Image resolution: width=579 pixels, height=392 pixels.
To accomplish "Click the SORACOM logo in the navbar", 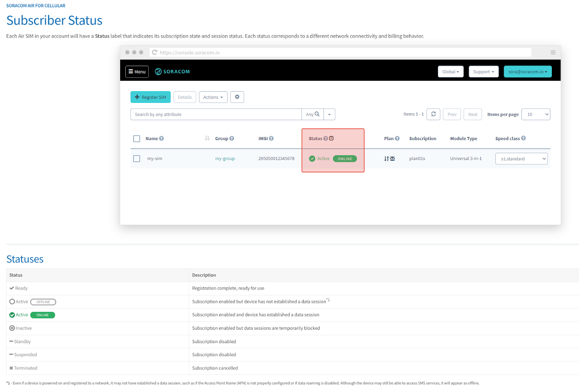I will 173,71.
